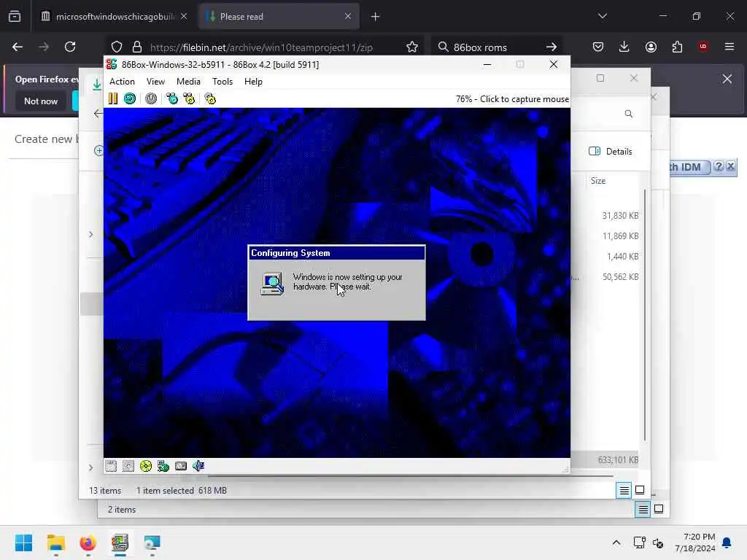Open Firefox application hamburger menu

[x=729, y=47]
